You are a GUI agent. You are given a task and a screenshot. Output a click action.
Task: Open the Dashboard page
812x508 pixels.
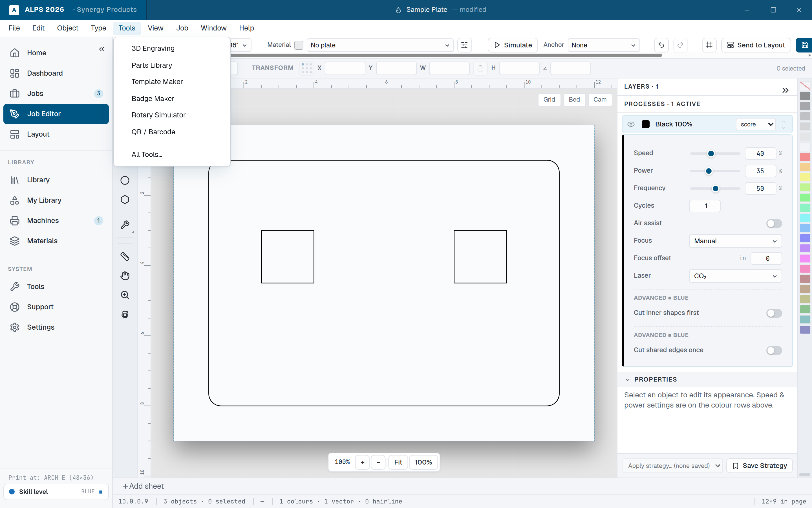[56, 73]
